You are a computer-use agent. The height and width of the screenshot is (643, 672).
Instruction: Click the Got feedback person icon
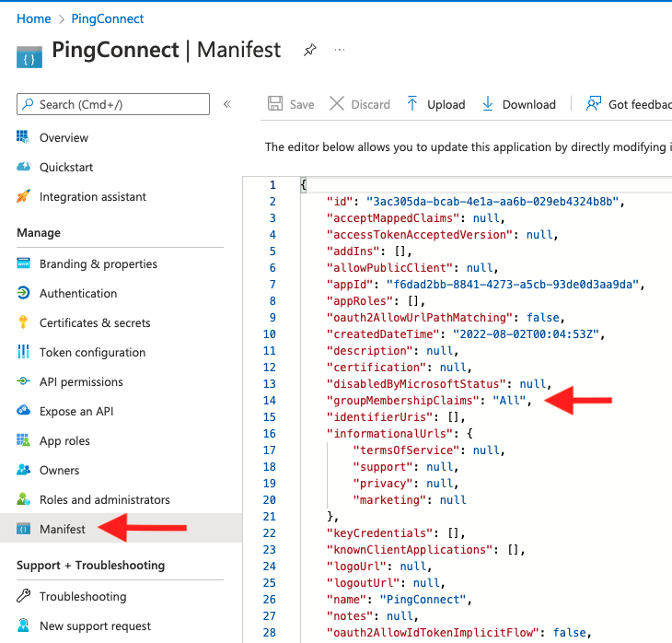click(x=594, y=104)
